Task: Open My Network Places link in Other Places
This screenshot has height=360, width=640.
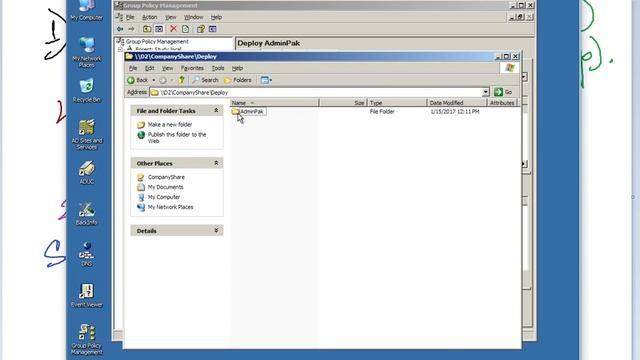Action: pos(170,207)
